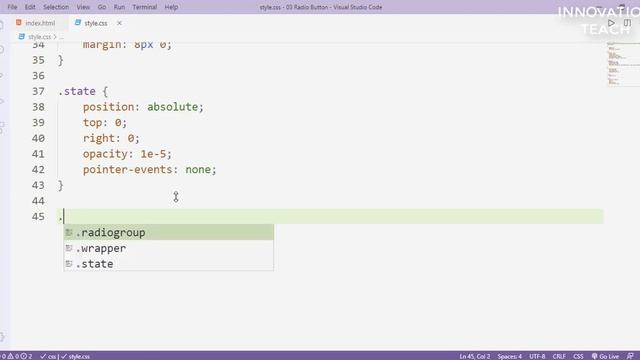Click the HTML file icon on index.html tab
This screenshot has width=640, height=360.
18,23
